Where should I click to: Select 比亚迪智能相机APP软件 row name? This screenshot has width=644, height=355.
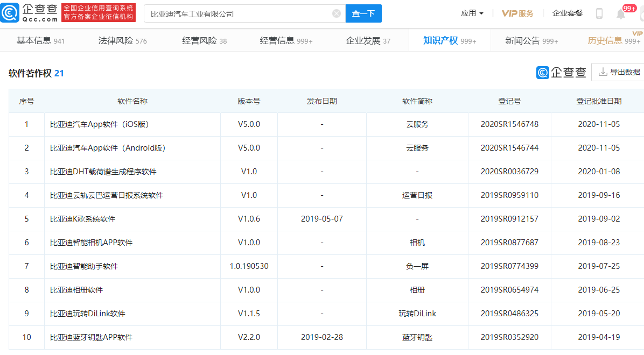91,243
